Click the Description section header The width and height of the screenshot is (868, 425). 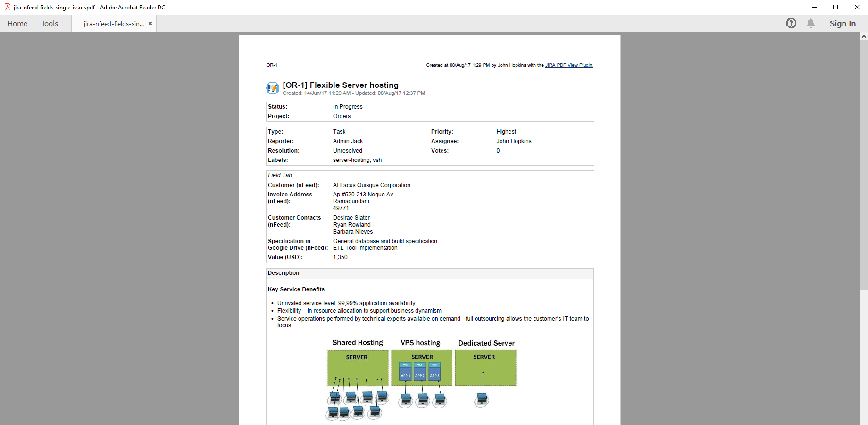click(x=284, y=273)
